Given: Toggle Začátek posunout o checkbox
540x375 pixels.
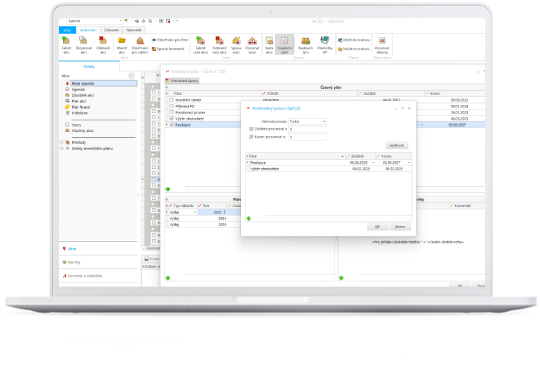Looking at the screenshot, I should tap(251, 129).
